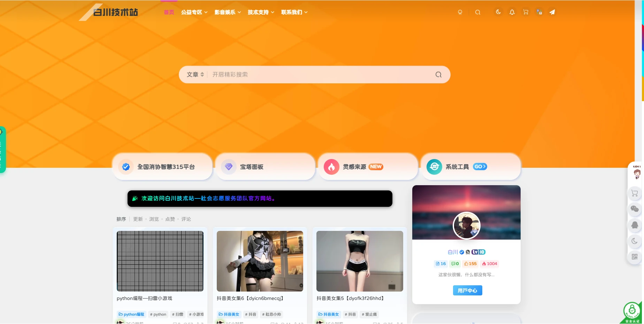Click the Telegram paper plane icon
The height and width of the screenshot is (324, 644).
pyautogui.click(x=552, y=12)
